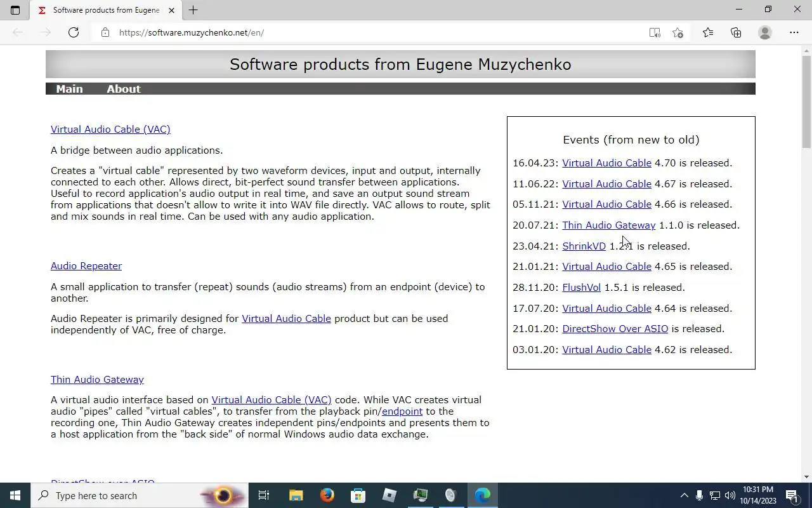Click the browser forward arrow
Viewport: 812px width, 508px height.
pos(46,32)
